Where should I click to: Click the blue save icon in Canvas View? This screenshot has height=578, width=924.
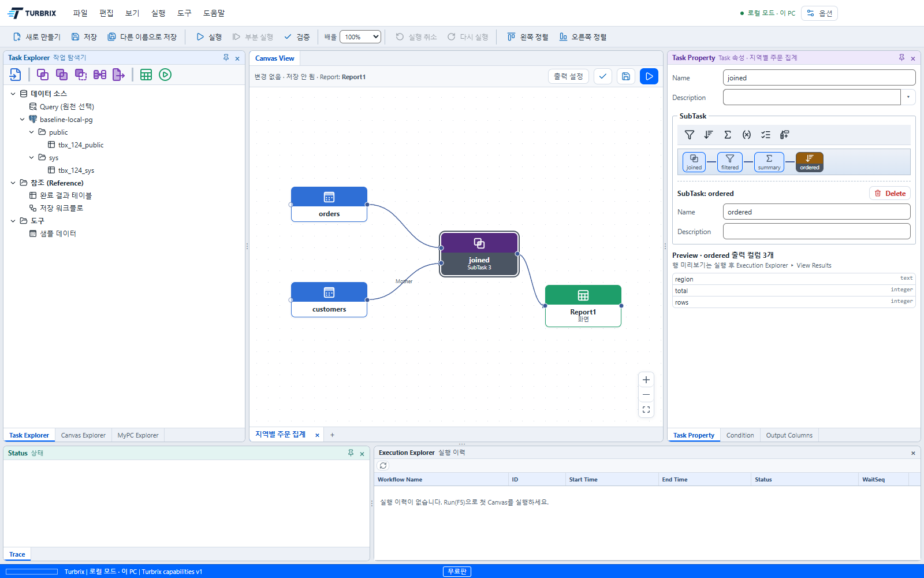pos(626,76)
